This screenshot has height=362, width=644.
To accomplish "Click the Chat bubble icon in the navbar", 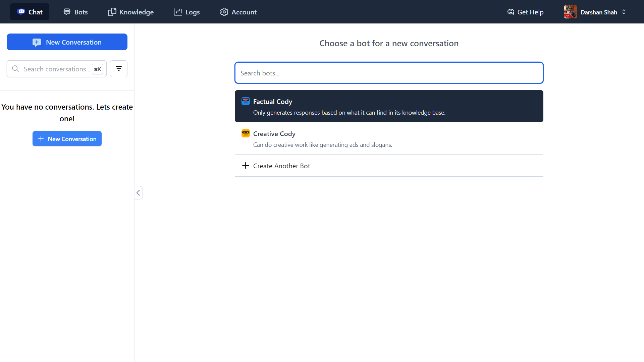I will [x=21, y=12].
